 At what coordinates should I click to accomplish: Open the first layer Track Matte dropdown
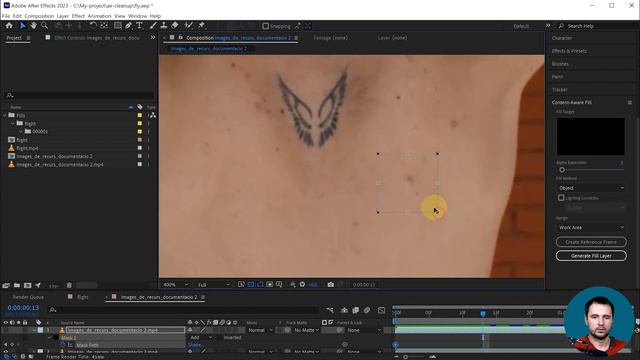[306, 330]
